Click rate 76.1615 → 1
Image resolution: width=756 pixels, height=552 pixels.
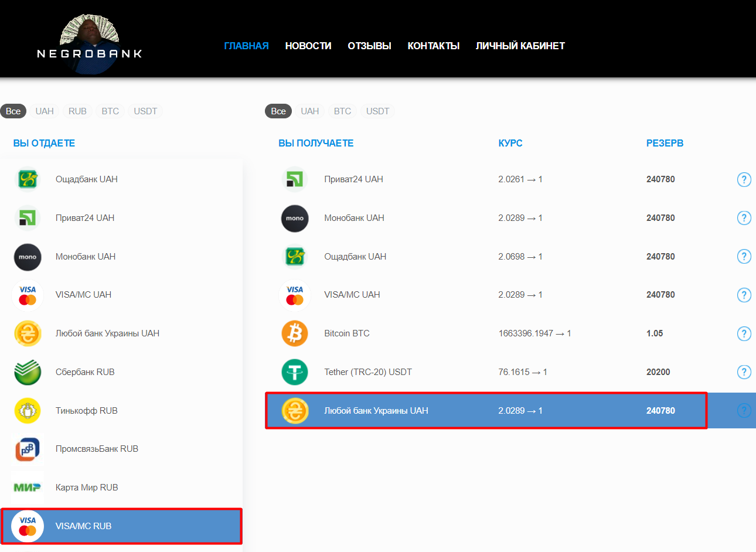(x=523, y=372)
